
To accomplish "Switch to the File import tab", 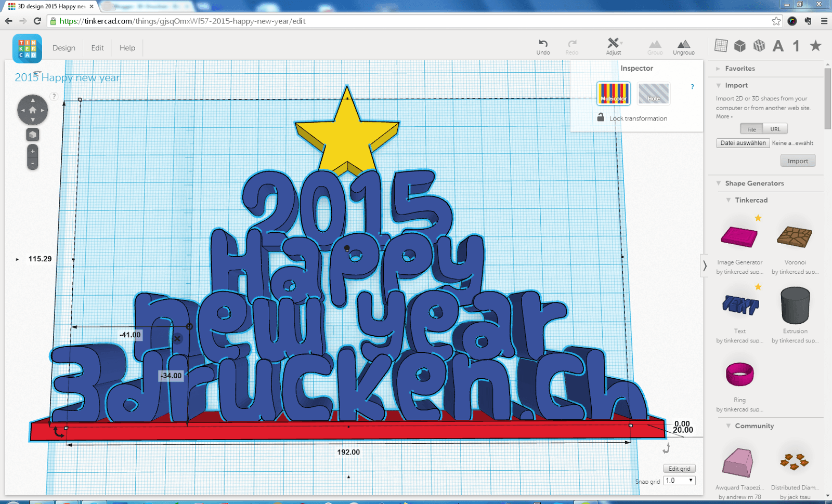I will (751, 129).
